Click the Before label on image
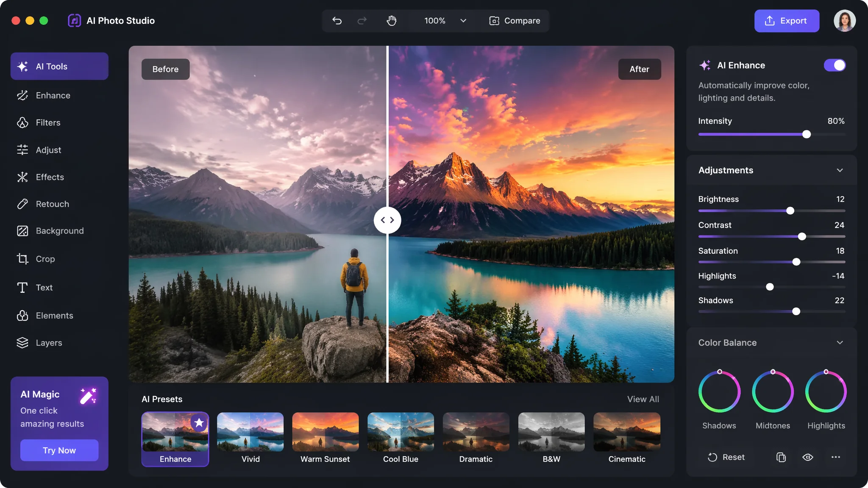The height and width of the screenshot is (488, 868). point(166,69)
